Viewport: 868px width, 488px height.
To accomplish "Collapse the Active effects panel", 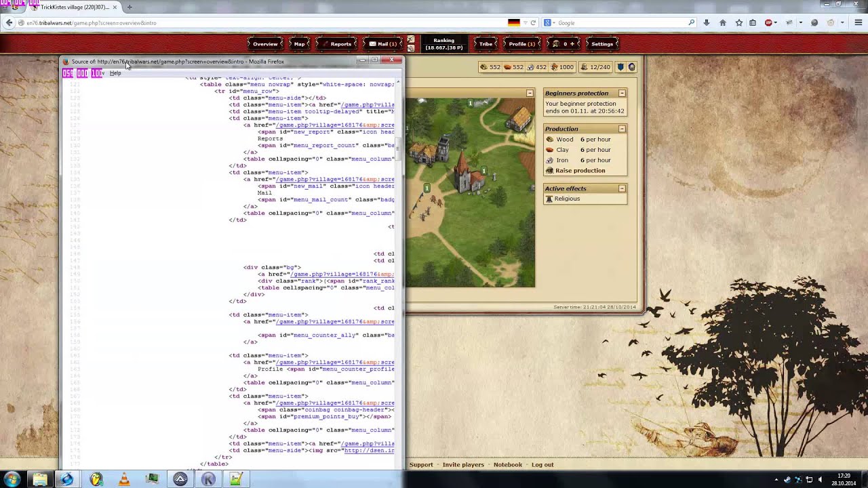I will tap(622, 188).
